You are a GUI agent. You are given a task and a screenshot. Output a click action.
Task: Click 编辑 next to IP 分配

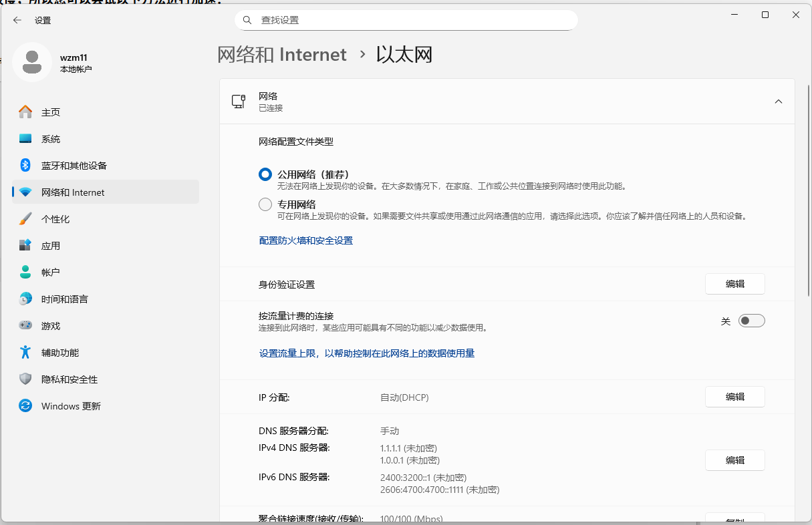click(x=734, y=397)
